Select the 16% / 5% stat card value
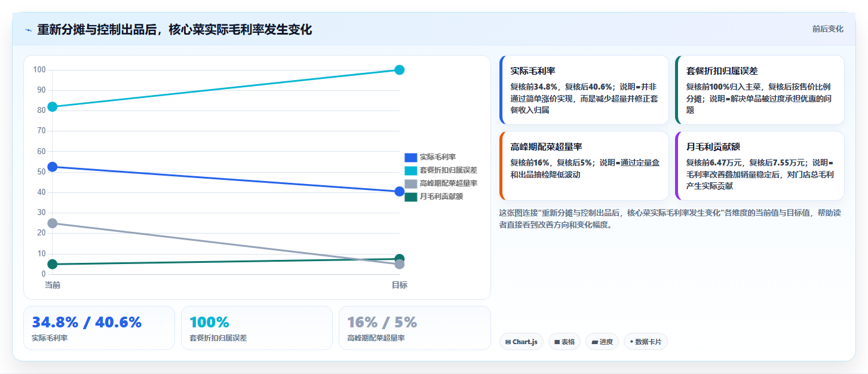 point(382,323)
